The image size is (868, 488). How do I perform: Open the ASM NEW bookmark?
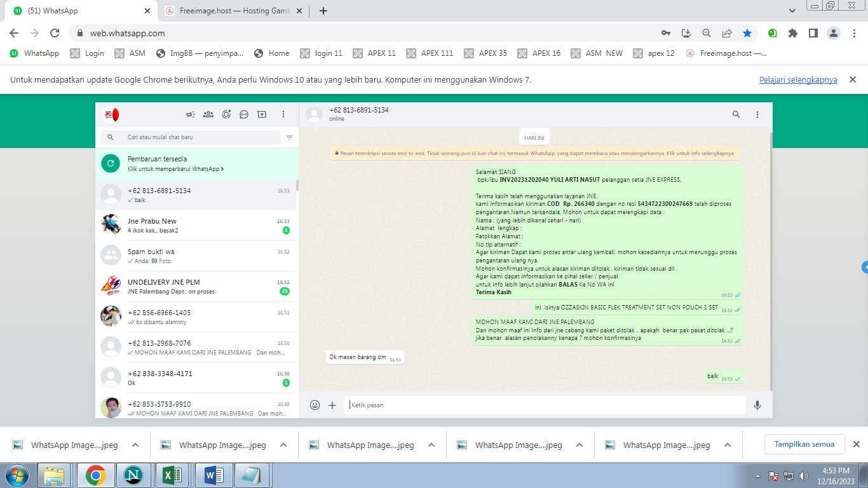[597, 53]
